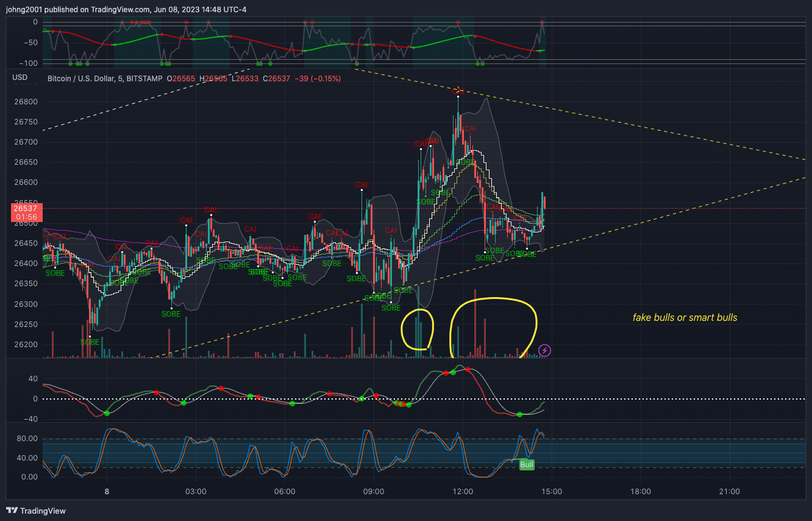Click the 12:00 time axis label
812x521 pixels.
[x=463, y=492]
